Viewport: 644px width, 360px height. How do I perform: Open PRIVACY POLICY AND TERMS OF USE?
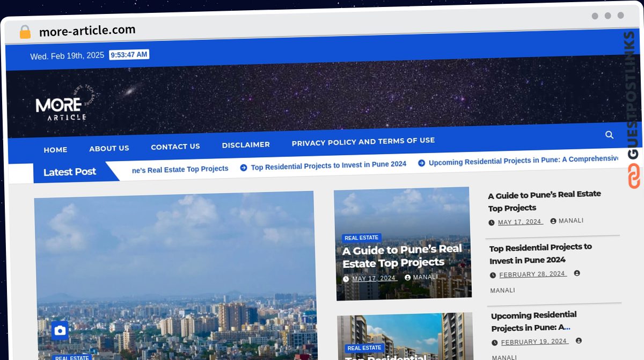363,142
